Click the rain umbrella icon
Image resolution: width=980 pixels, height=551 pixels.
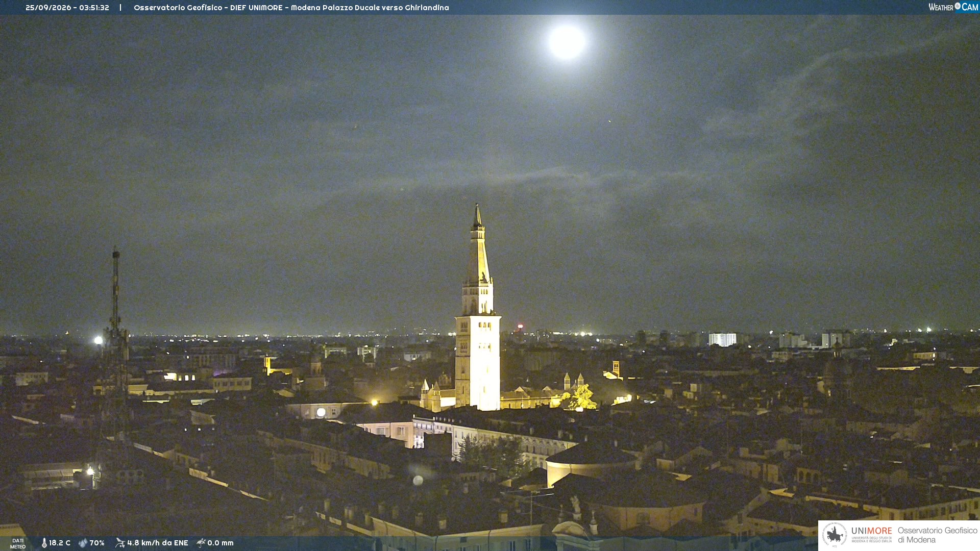201,543
